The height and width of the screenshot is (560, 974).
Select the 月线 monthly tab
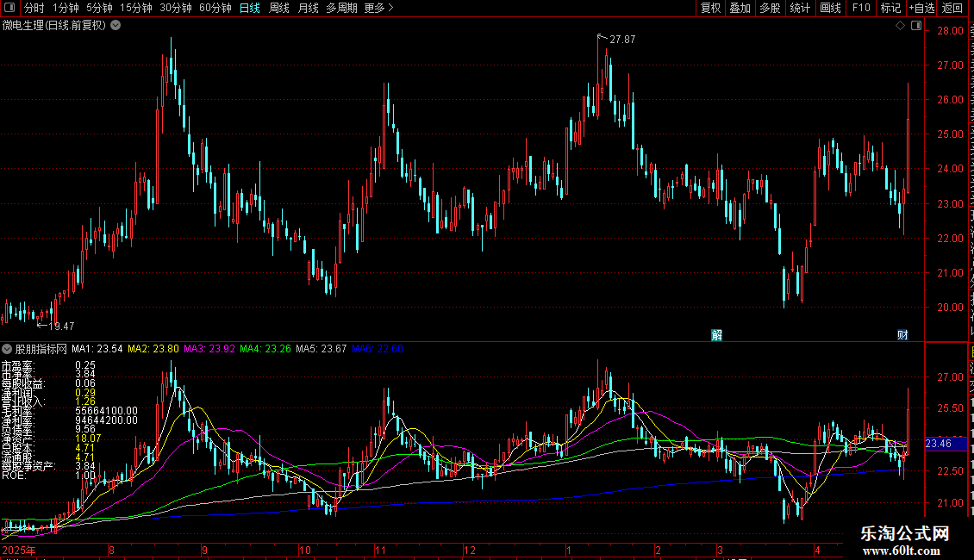(308, 8)
